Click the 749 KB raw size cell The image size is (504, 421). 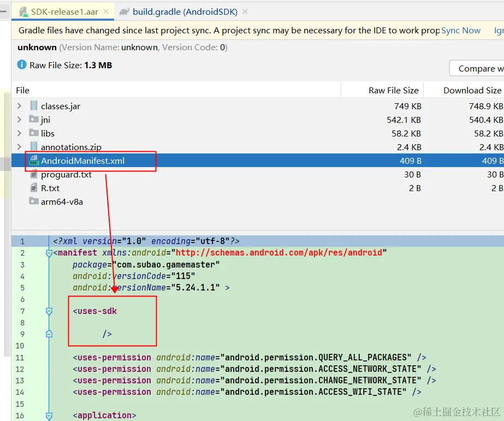[x=407, y=106]
